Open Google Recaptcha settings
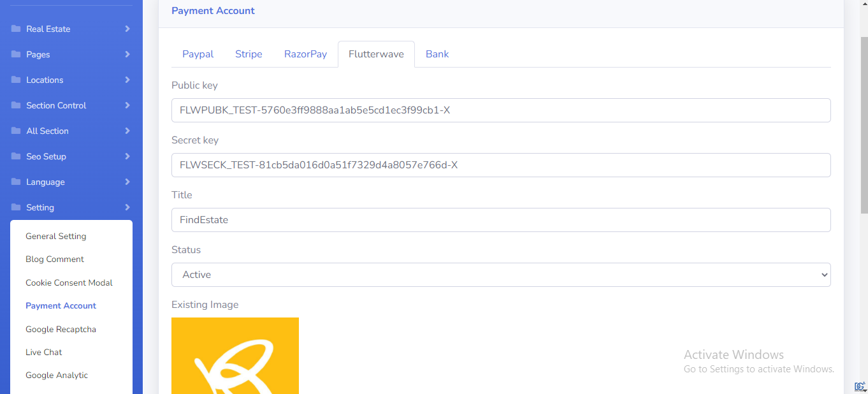 click(61, 329)
